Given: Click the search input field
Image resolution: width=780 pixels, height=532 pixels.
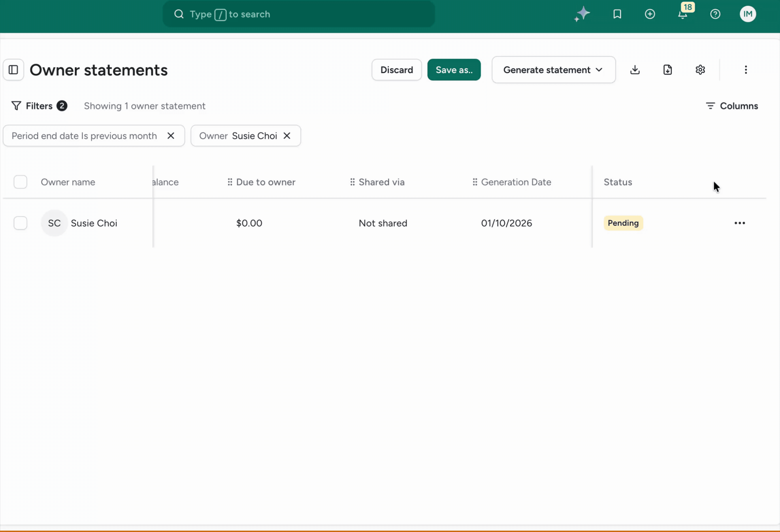Looking at the screenshot, I should [x=299, y=14].
